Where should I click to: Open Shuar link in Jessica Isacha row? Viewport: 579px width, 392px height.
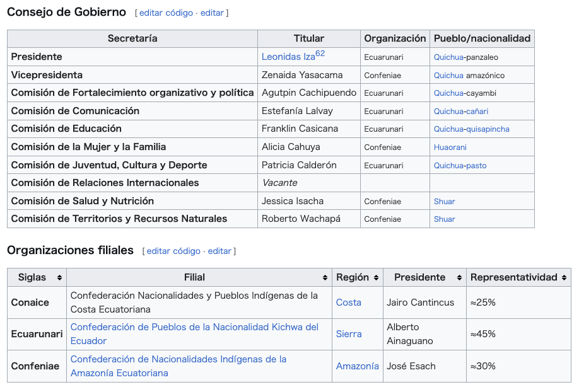(444, 202)
